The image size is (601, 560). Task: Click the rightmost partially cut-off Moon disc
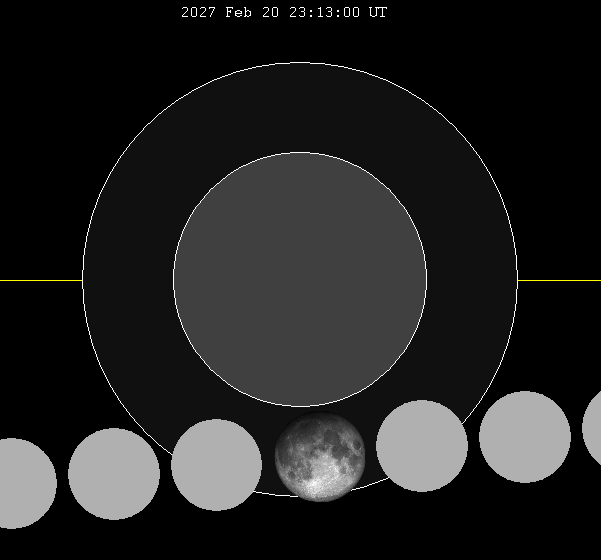592,427
